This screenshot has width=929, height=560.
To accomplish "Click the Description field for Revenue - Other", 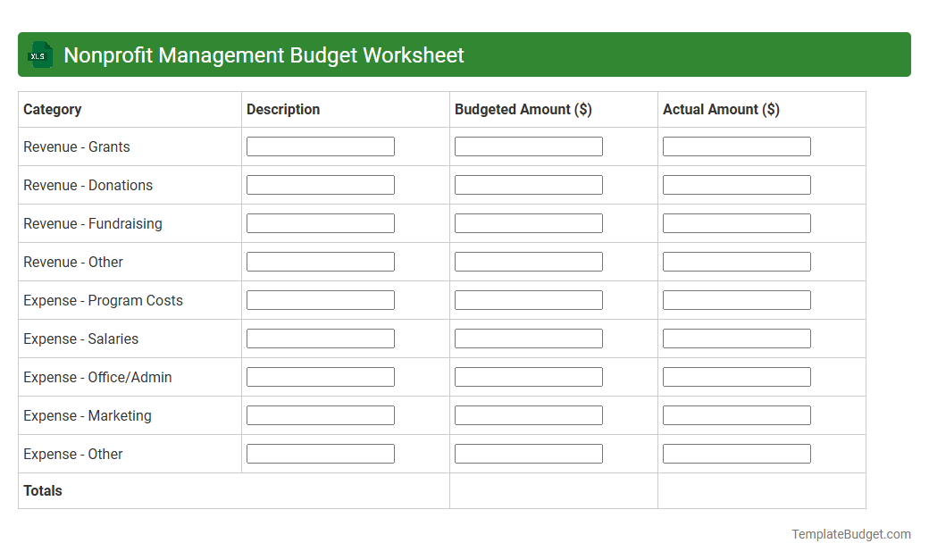I will 320,261.
